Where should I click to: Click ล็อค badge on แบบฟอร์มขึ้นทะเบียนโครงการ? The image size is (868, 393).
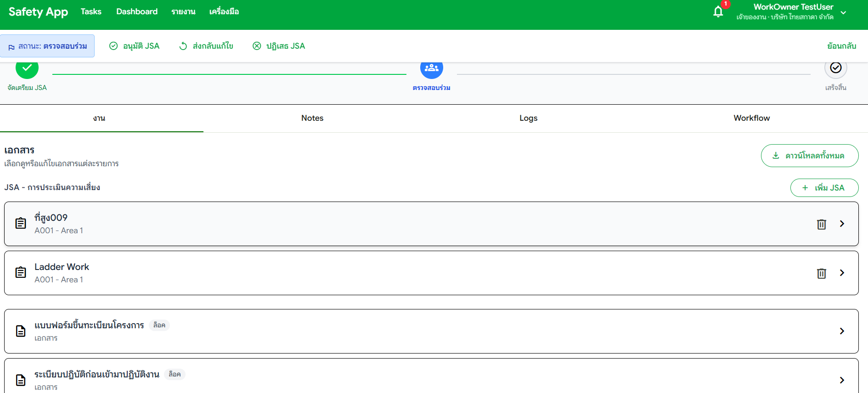tap(159, 325)
